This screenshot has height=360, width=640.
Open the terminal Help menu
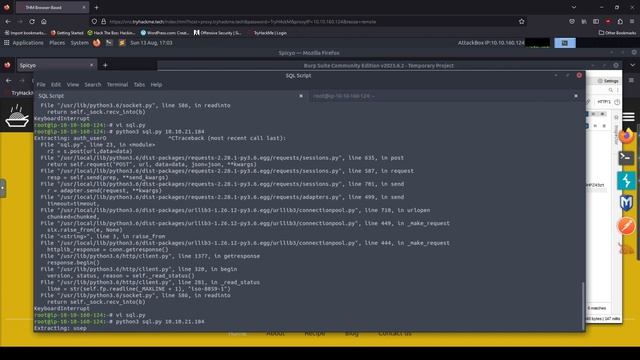click(156, 84)
